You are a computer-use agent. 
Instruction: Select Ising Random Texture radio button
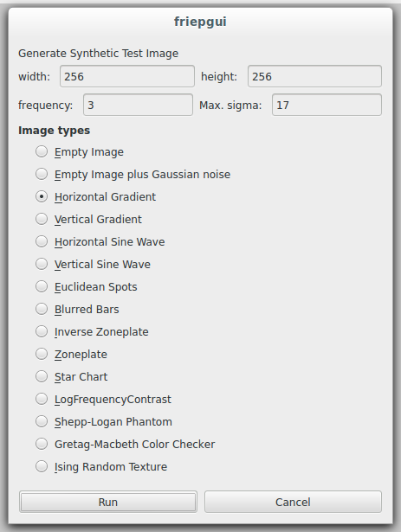pos(42,466)
